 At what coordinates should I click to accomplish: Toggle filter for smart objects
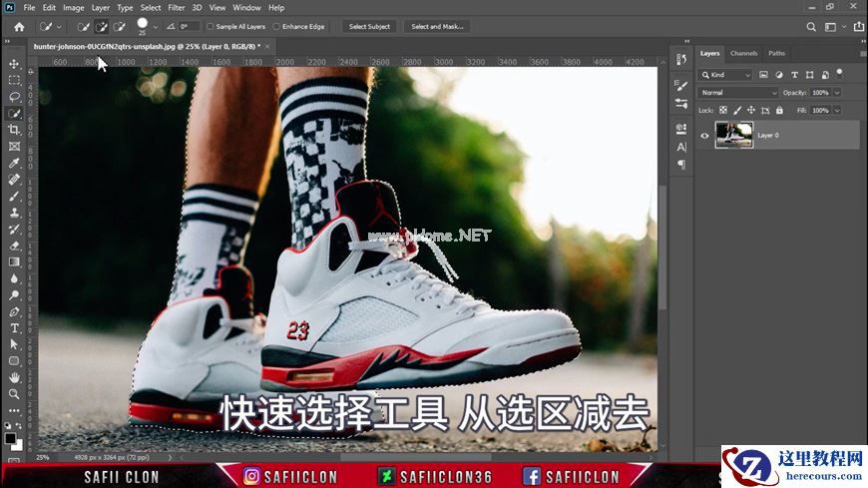coord(825,75)
